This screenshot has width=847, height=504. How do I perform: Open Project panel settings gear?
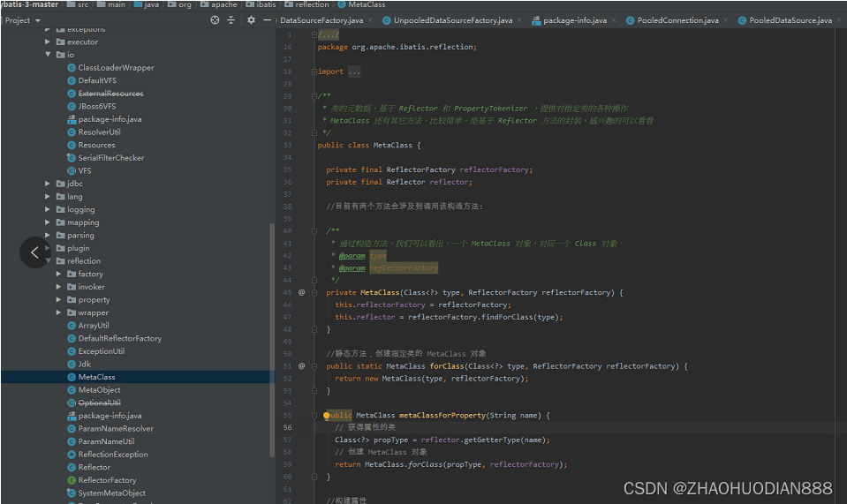[251, 20]
